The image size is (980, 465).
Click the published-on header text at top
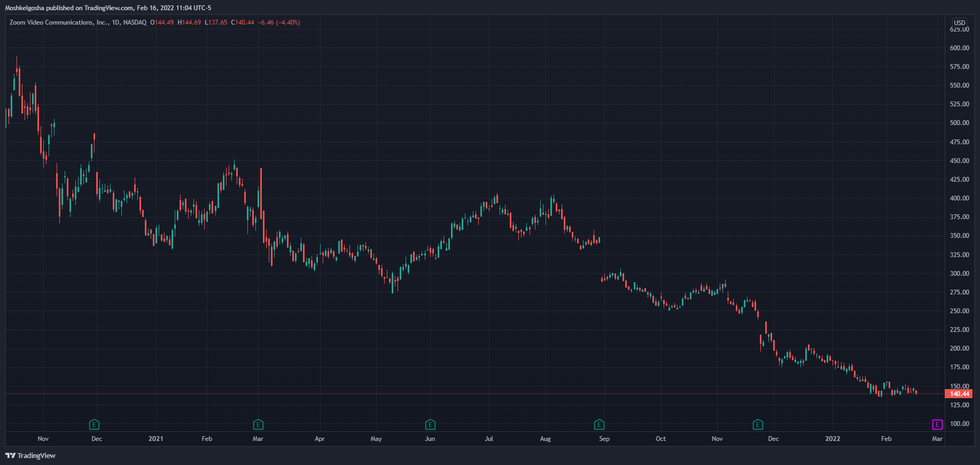coord(108,8)
